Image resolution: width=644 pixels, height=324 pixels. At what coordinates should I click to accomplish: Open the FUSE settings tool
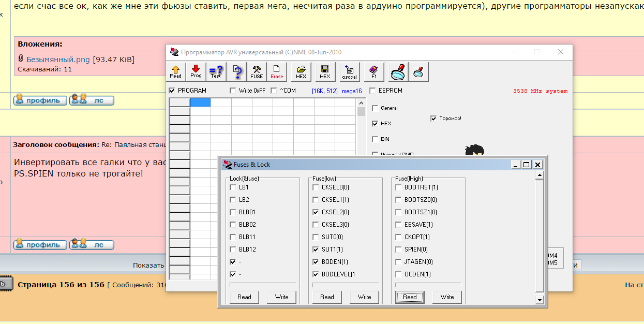[x=257, y=71]
